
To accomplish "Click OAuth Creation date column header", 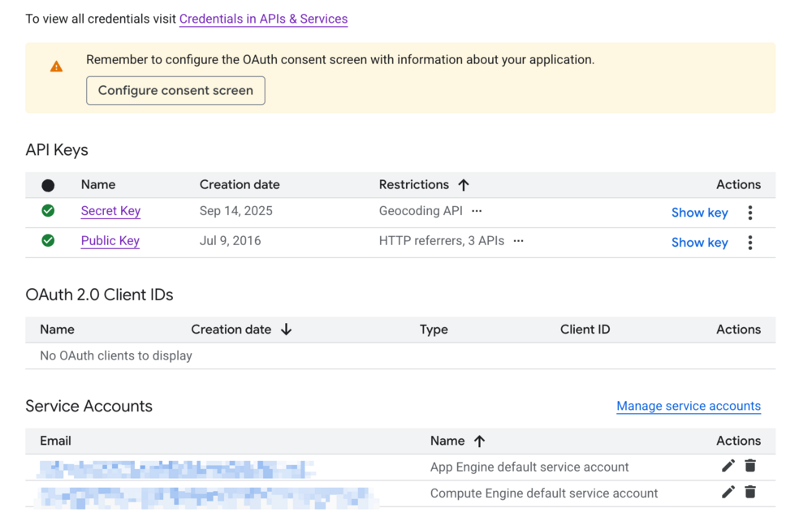I will pyautogui.click(x=231, y=330).
